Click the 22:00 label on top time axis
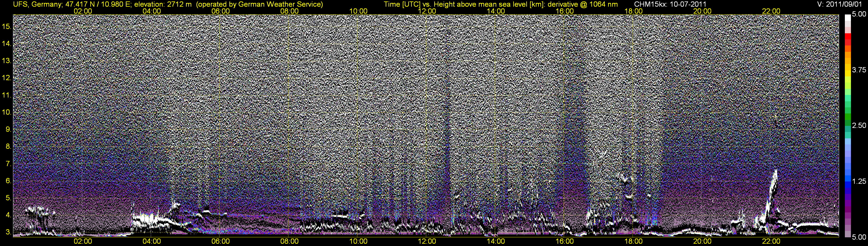The width and height of the screenshot is (868, 246). pyautogui.click(x=771, y=11)
